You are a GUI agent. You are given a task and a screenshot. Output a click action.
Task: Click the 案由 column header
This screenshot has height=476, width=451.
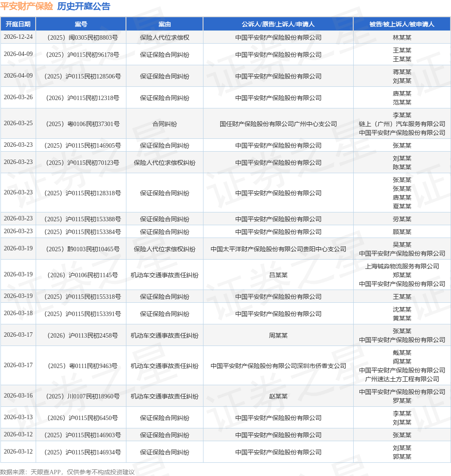tap(165, 24)
